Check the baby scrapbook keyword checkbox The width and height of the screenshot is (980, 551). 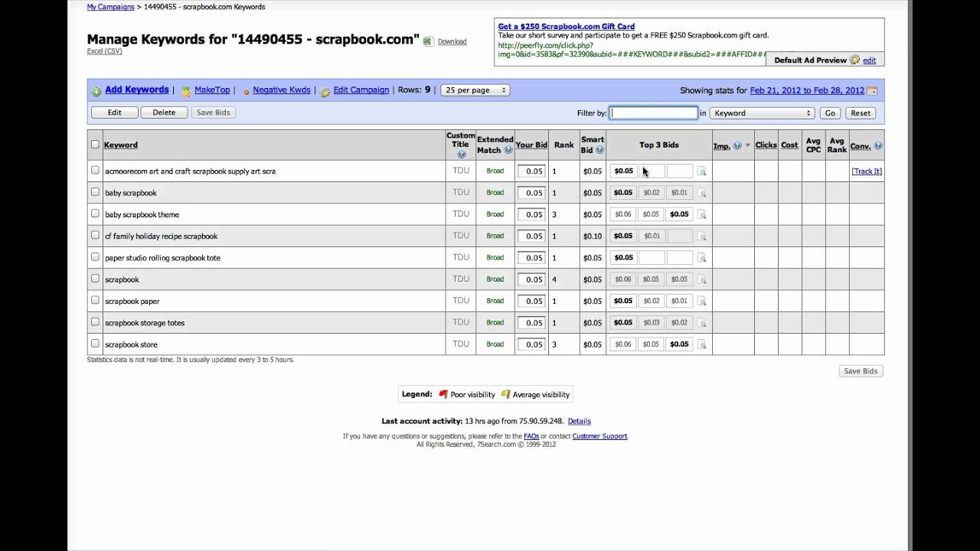95,191
